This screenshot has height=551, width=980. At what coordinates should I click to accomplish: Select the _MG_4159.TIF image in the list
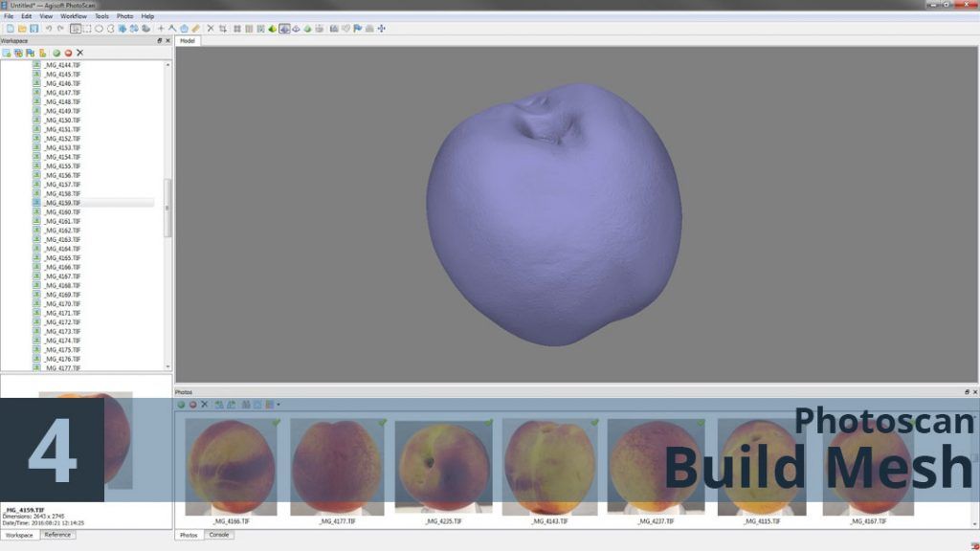click(x=60, y=202)
